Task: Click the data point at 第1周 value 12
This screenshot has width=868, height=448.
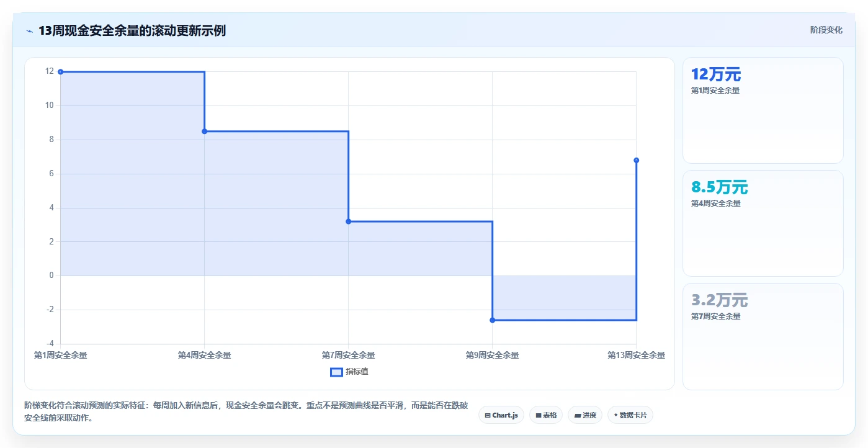Action: tap(60, 72)
